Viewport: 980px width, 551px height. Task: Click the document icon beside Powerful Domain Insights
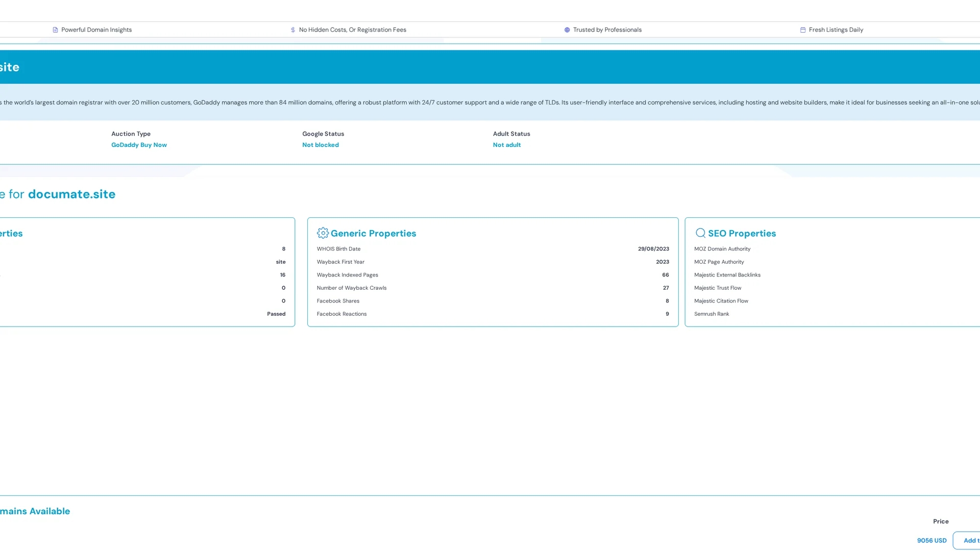(x=55, y=30)
